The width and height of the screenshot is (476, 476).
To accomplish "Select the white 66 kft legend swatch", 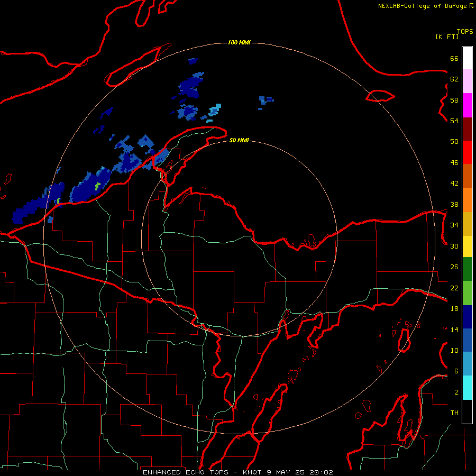I will (x=467, y=58).
